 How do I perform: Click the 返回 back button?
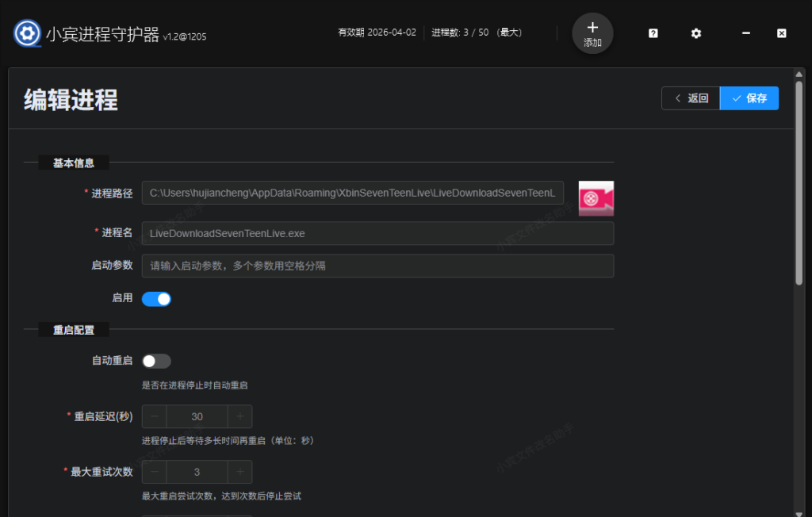click(690, 98)
